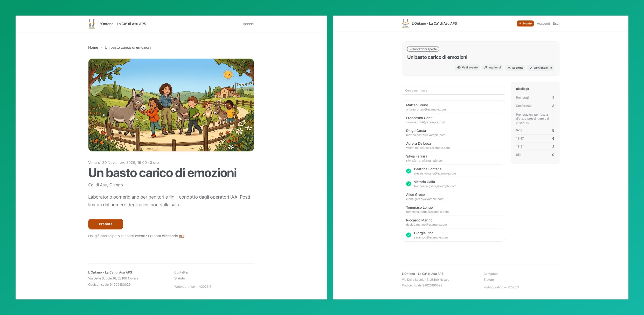Click Accedi in the left page header
This screenshot has width=644, height=315.
(248, 24)
